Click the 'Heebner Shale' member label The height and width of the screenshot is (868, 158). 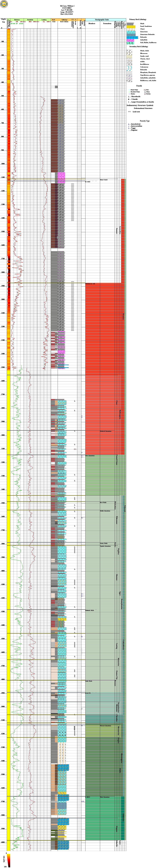90,611
